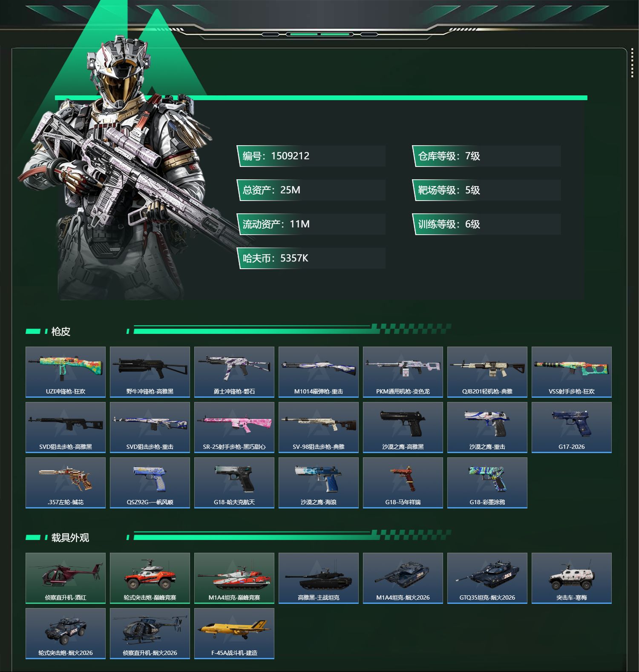Click the 沙漠之鹰-海浪 skin card
The width and height of the screenshot is (639, 672).
[319, 483]
